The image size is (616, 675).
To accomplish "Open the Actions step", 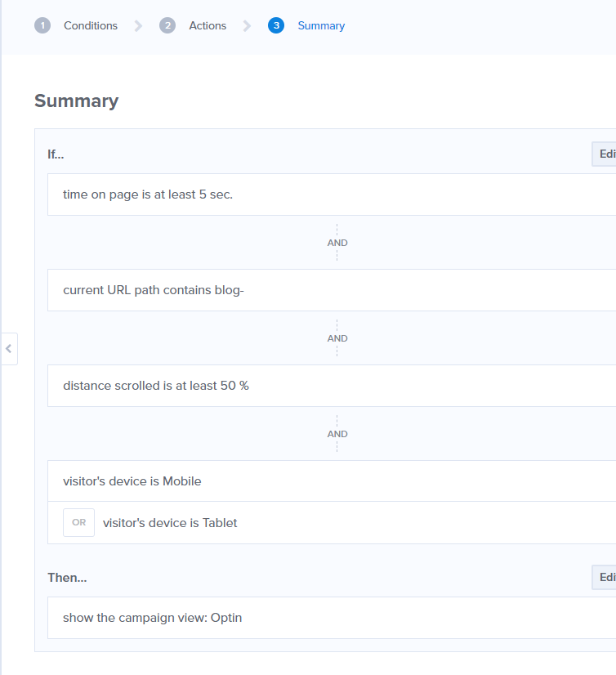I will (x=208, y=26).
